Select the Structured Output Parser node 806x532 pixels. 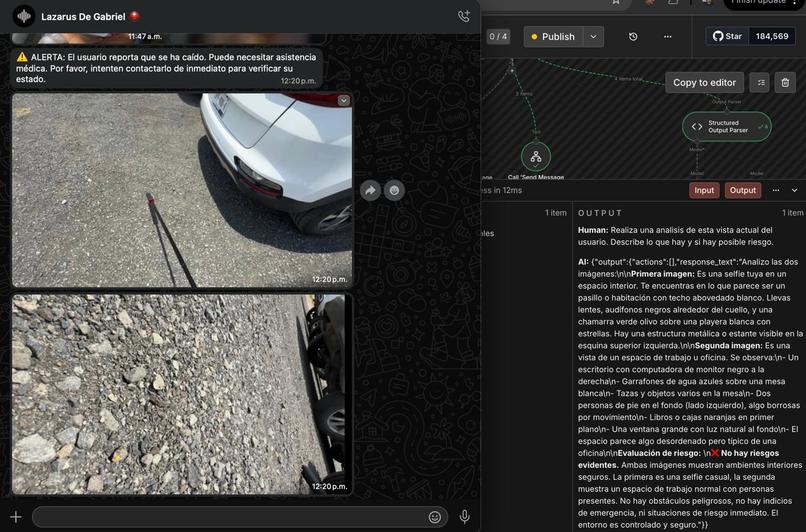[x=726, y=126]
